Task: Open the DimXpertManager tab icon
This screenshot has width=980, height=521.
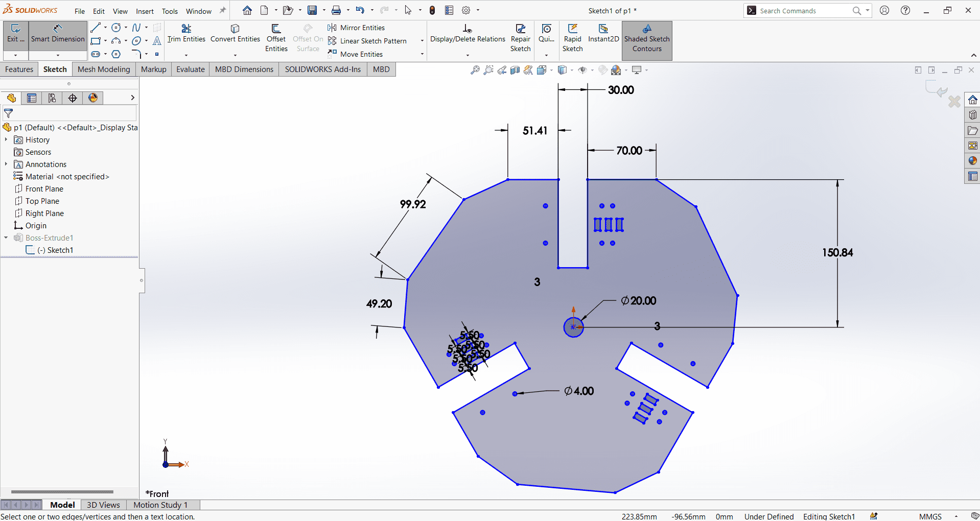Action: 73,98
